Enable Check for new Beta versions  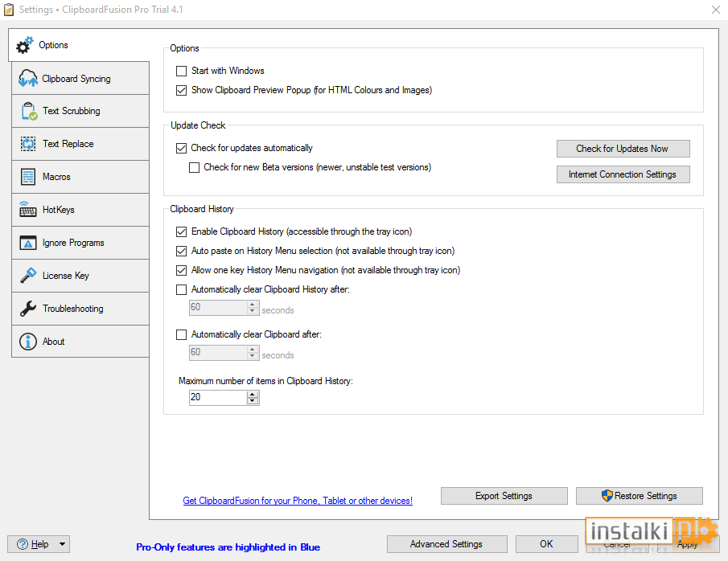(x=194, y=167)
